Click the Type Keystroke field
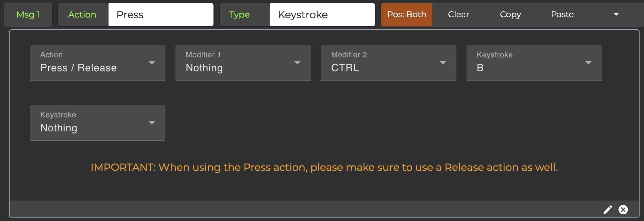644x221 pixels. click(322, 15)
